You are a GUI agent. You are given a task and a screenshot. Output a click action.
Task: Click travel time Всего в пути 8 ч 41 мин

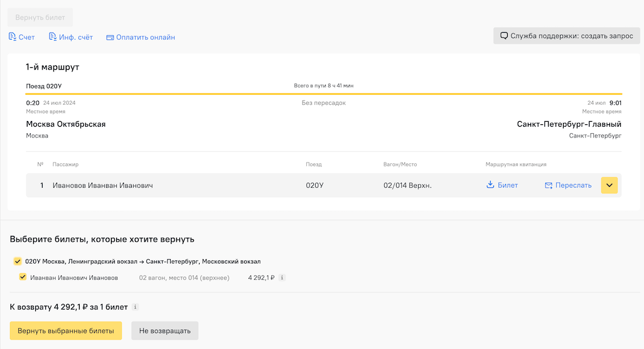coord(324,86)
